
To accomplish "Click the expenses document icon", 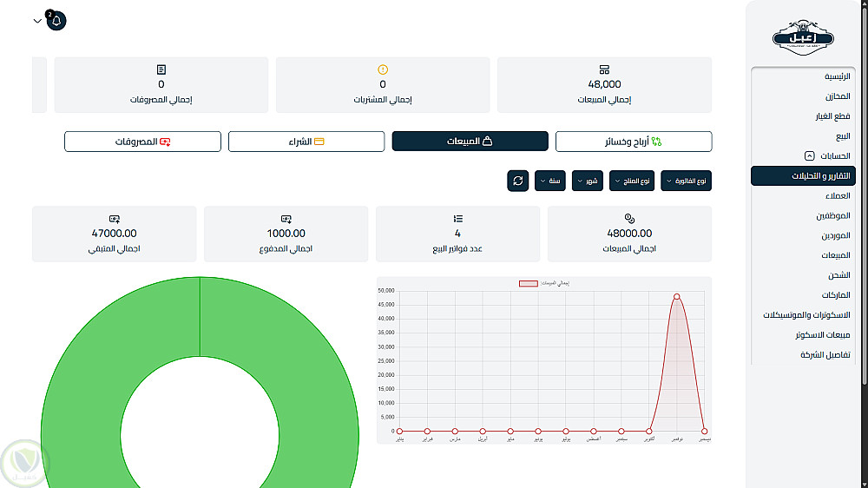I will (x=161, y=69).
